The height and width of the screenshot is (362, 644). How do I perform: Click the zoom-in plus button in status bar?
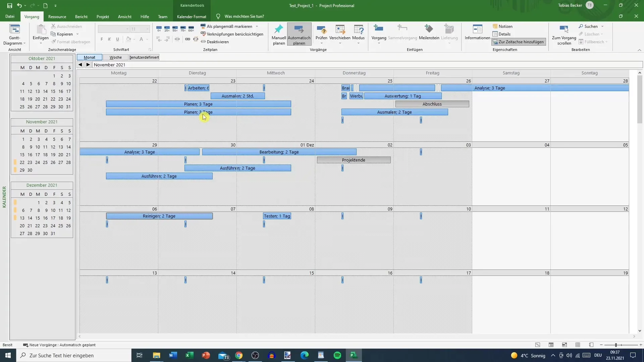(641, 345)
